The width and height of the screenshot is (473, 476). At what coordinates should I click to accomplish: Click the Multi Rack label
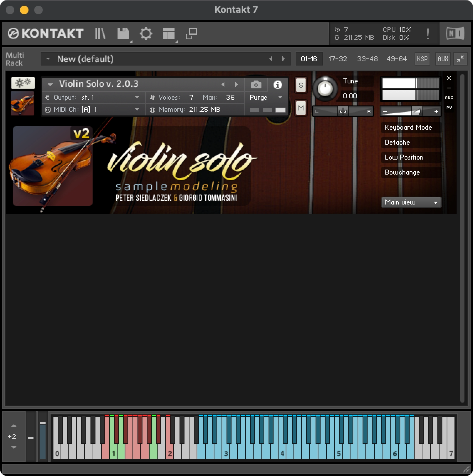click(x=15, y=59)
